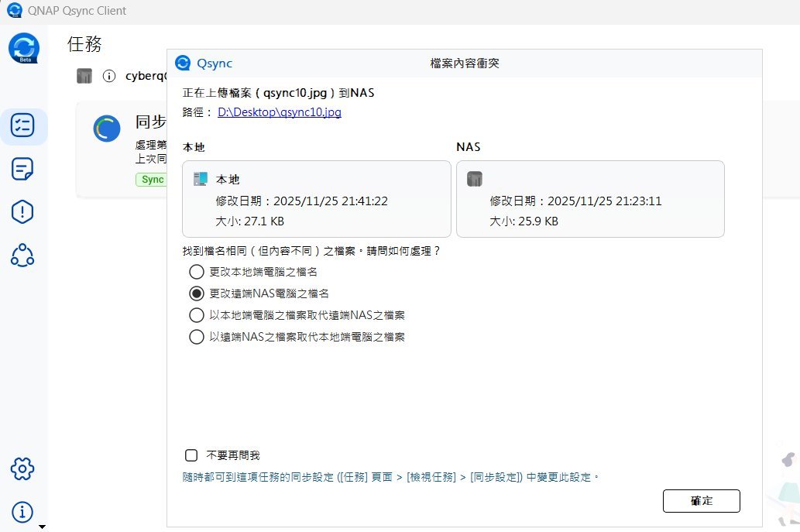Open the sharing nodes icon in sidebar
The image size is (800, 532).
pos(22,255)
